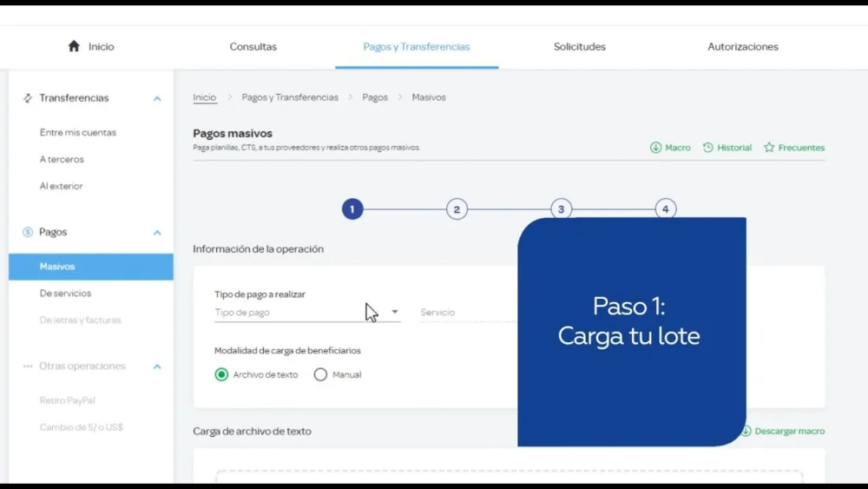Click the Otras operaciones dots icon
Viewport: 868px width, 489px height.
[x=28, y=366]
